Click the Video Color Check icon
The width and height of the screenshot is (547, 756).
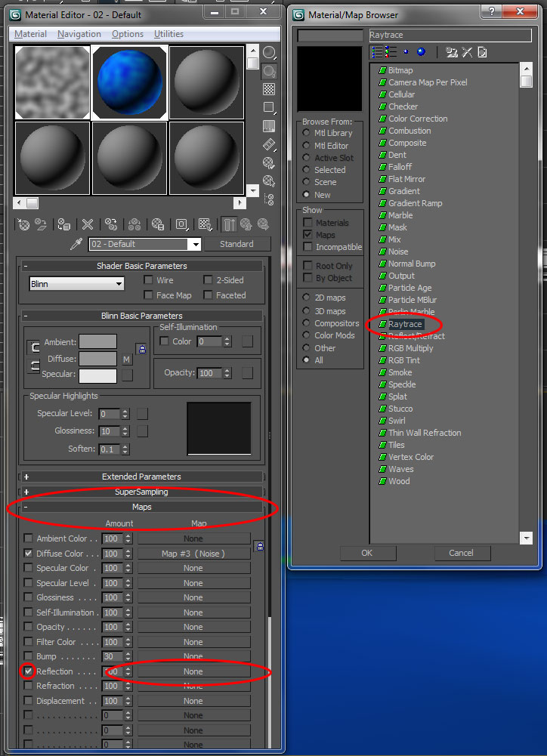pos(269,126)
